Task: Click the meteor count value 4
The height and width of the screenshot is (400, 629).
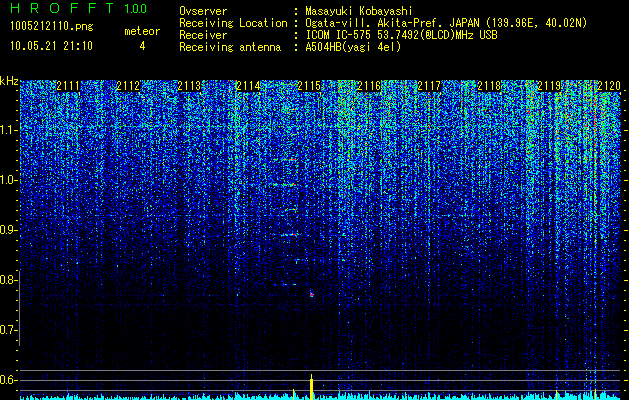Action: click(x=142, y=46)
